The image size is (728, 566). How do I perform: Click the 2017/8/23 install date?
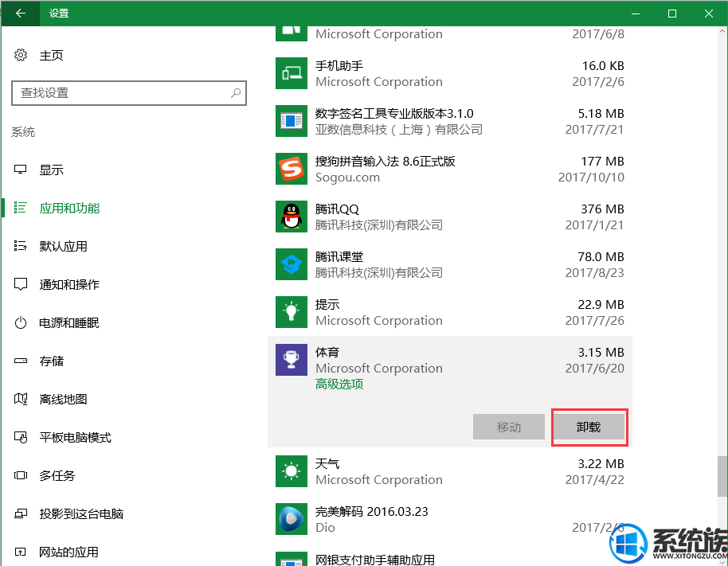pos(594,273)
